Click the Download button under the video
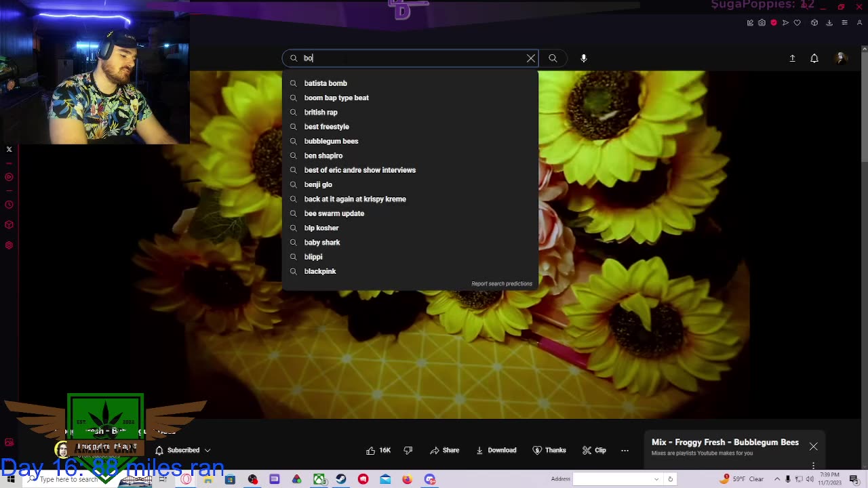 [496, 450]
